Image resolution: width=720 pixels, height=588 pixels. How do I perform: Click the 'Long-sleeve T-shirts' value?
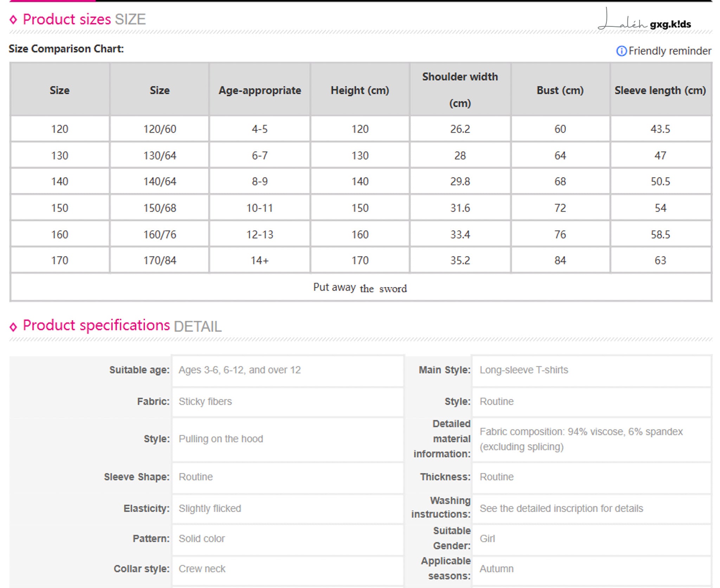(524, 370)
